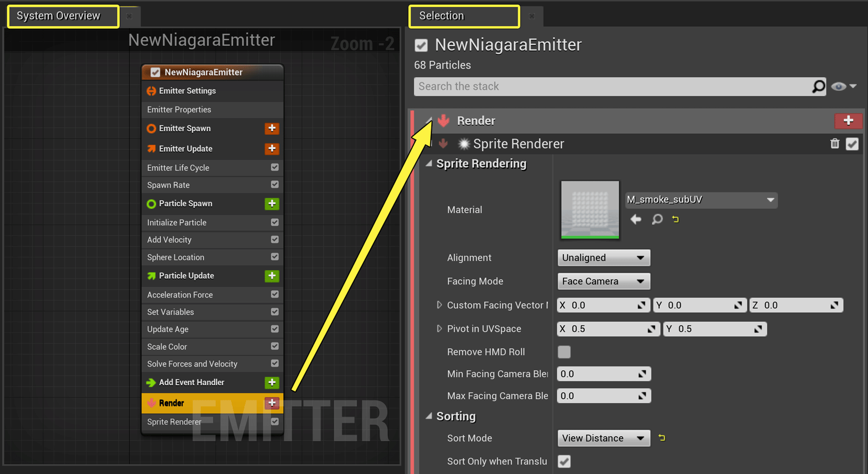
Task: Click the search icon in stack search
Action: 818,86
